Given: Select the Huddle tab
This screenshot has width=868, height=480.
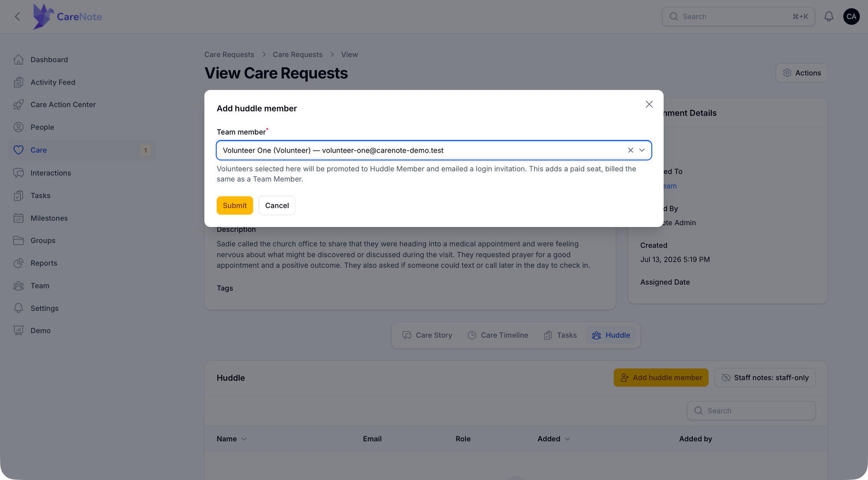Looking at the screenshot, I should click(x=611, y=335).
